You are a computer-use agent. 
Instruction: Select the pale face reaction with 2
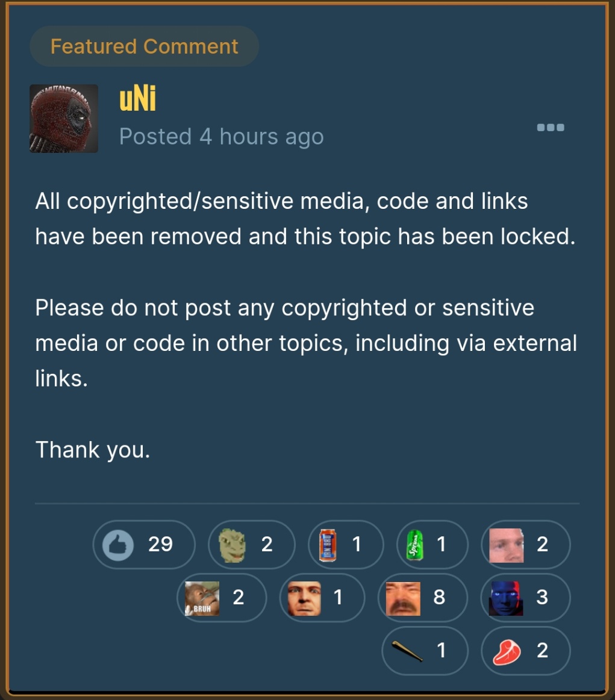(526, 545)
